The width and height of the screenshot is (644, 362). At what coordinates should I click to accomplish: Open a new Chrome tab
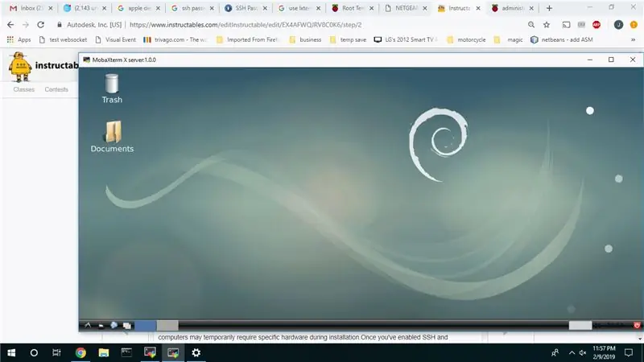549,8
